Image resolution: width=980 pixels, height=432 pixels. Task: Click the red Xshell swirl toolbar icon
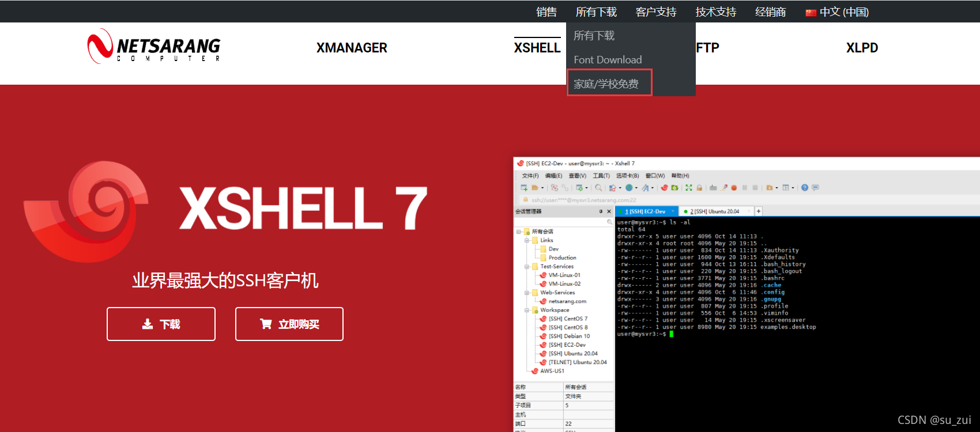point(664,188)
